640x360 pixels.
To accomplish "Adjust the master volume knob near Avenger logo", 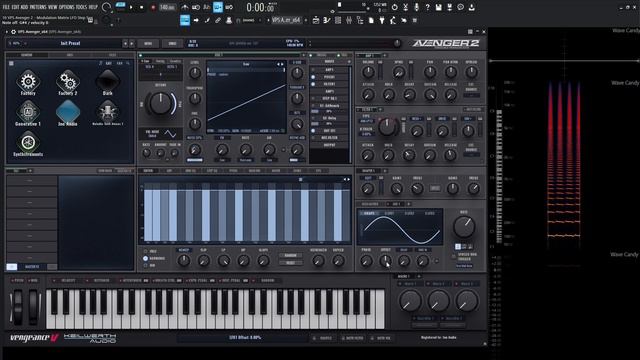I will point(397,43).
